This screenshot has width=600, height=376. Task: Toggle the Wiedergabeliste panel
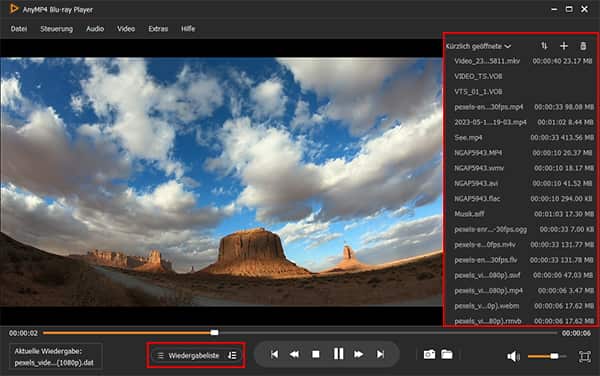pyautogui.click(x=188, y=356)
